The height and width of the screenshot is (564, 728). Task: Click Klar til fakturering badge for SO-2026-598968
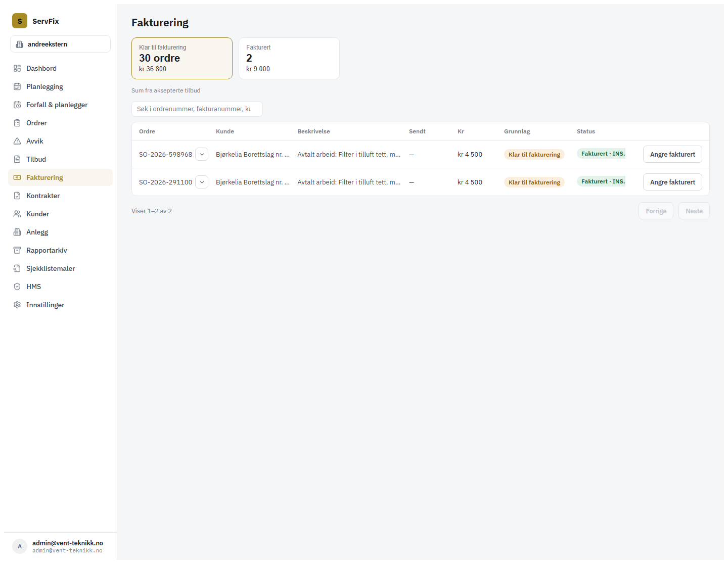click(534, 154)
